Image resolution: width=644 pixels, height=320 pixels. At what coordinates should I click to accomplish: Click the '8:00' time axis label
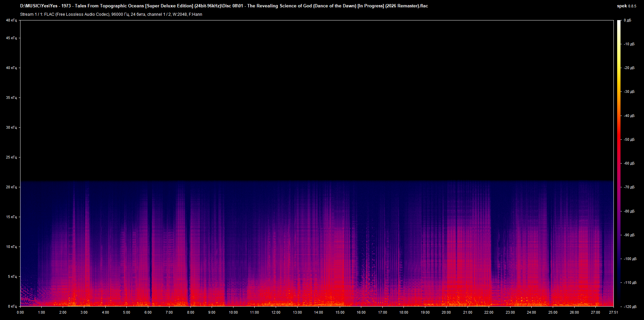191,312
